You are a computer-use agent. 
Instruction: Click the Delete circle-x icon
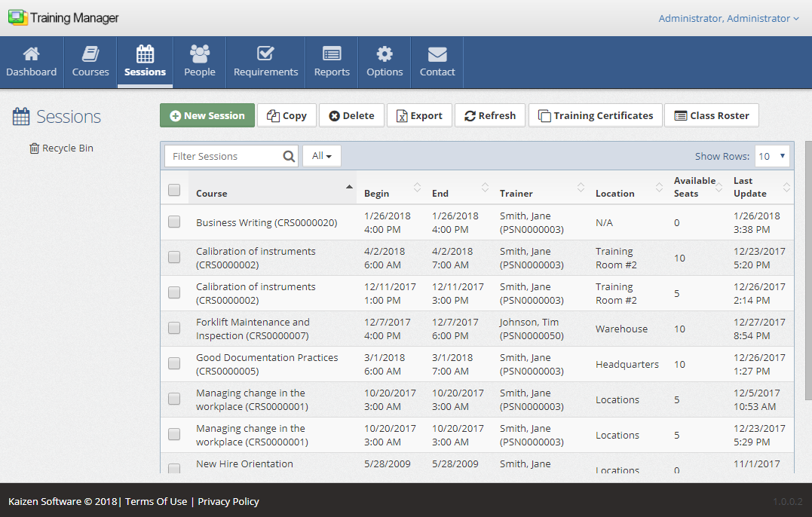click(x=335, y=116)
